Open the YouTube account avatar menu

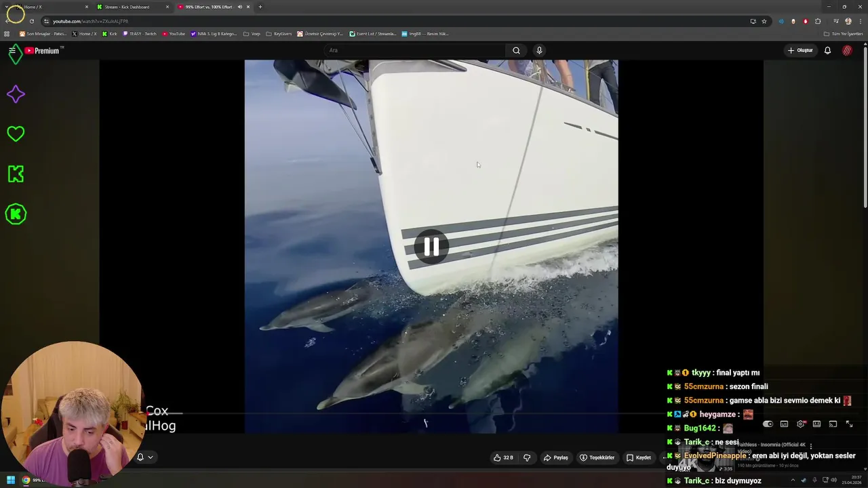(x=847, y=50)
